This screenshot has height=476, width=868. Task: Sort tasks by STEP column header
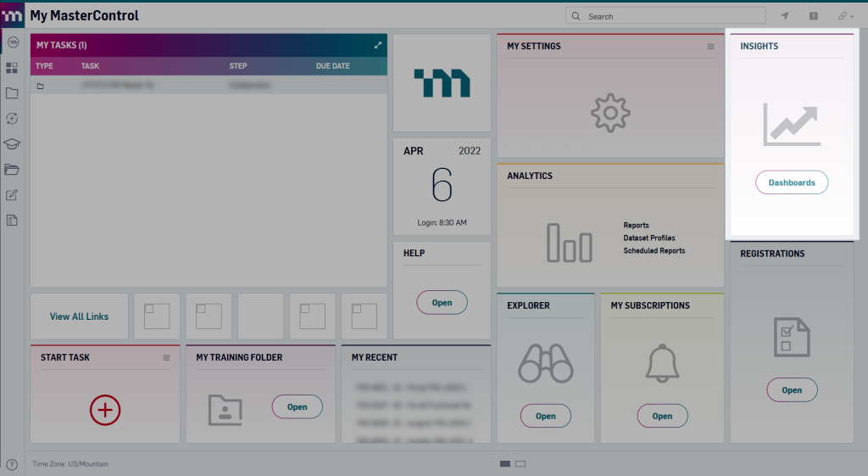coord(238,66)
